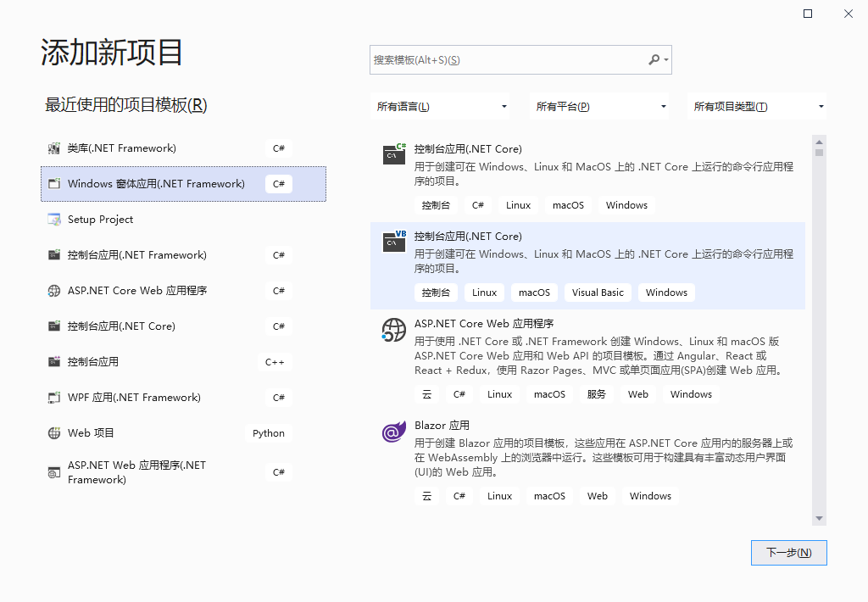868x602 pixels.
Task: Click the C# 控制台应用(.NET Core) template icon
Action: (x=393, y=154)
